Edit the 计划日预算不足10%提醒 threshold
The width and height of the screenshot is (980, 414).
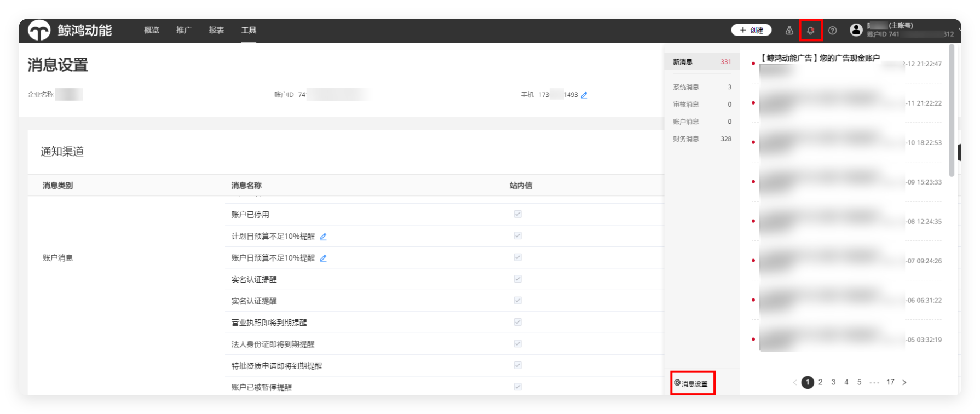(323, 237)
